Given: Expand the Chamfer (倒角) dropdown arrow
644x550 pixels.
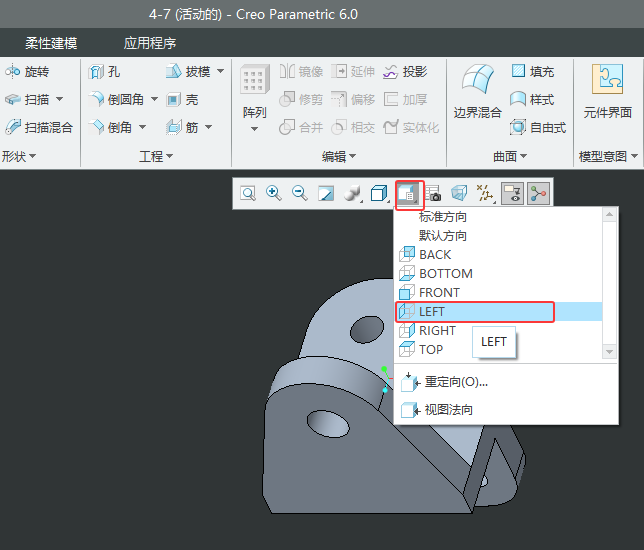Looking at the screenshot, I should tap(143, 127).
